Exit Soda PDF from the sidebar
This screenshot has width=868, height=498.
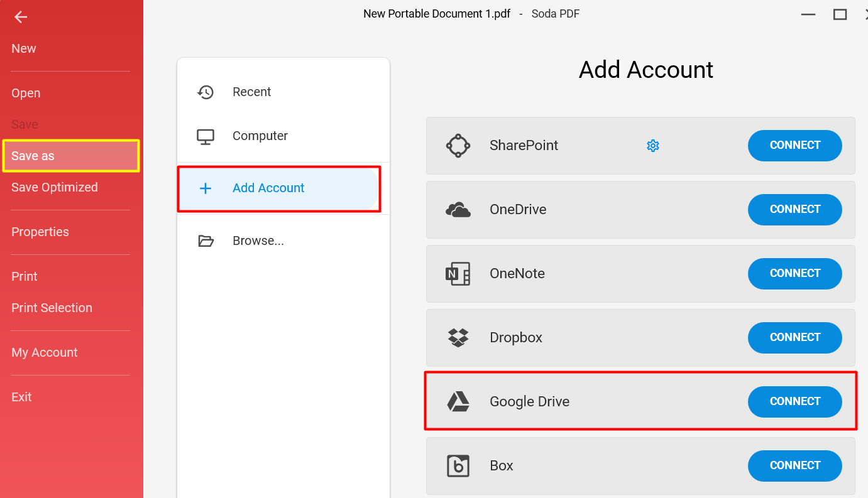21,397
